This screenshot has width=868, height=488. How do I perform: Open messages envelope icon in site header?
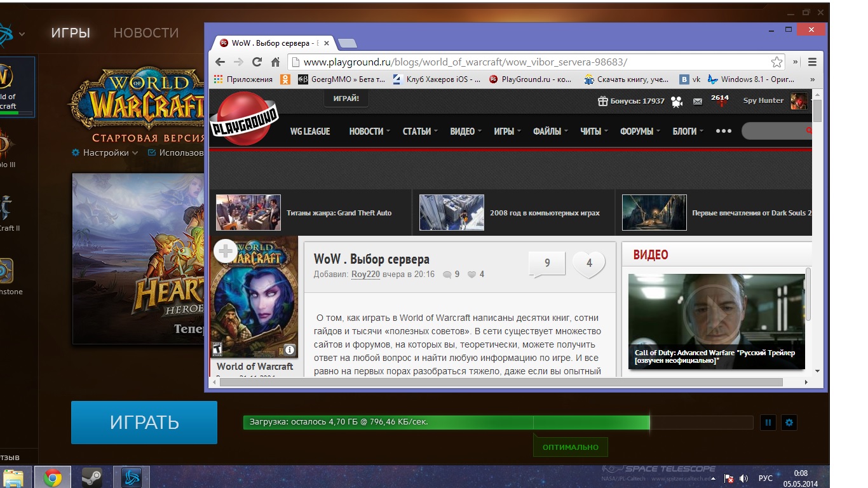click(x=698, y=101)
